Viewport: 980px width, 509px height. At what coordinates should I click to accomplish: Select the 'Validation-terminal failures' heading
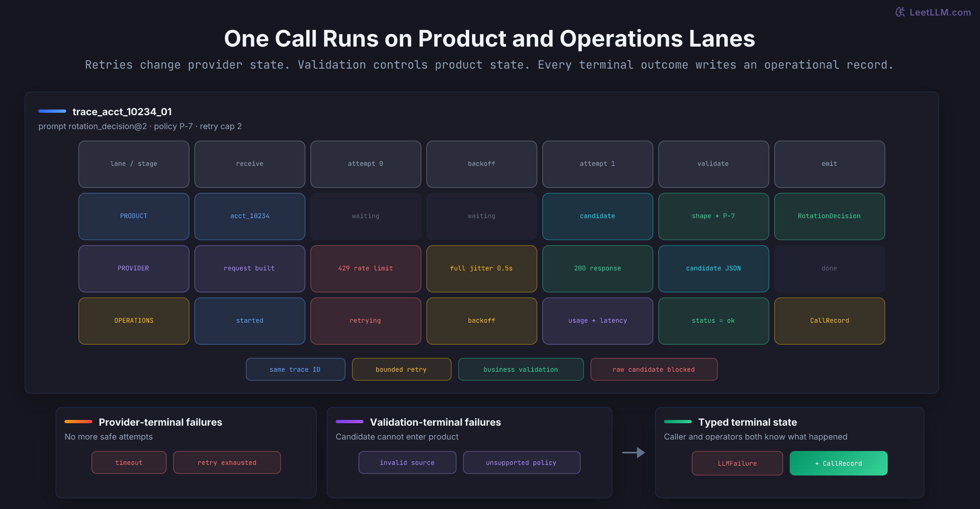[435, 422]
